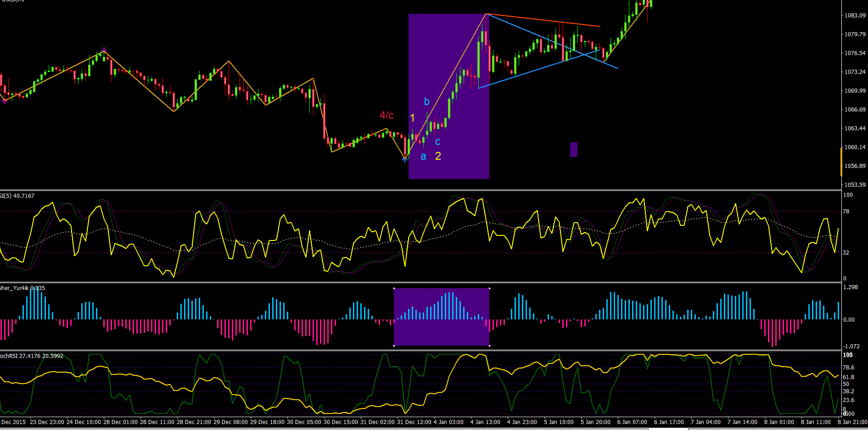Click the "31 Dec 02:00" time axis label
The height and width of the screenshot is (430, 868).
[377, 422]
